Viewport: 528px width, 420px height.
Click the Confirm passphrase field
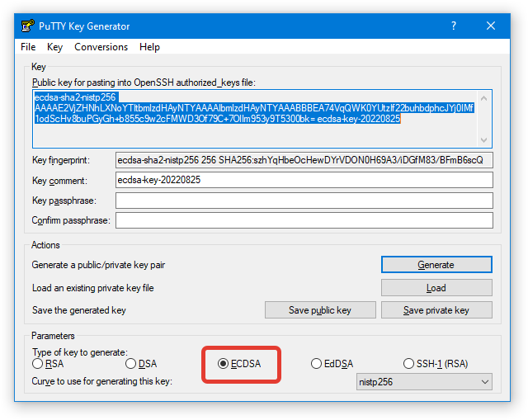point(304,220)
